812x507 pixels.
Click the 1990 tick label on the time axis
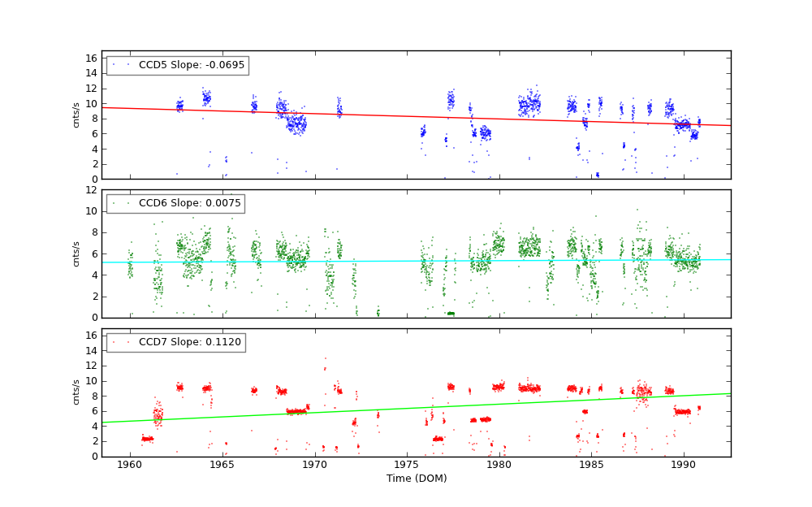683,466
